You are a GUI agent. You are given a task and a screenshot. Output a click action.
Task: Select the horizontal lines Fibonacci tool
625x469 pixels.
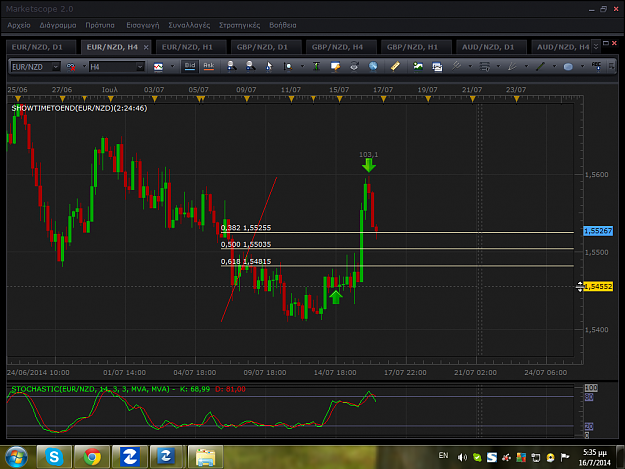(485, 66)
